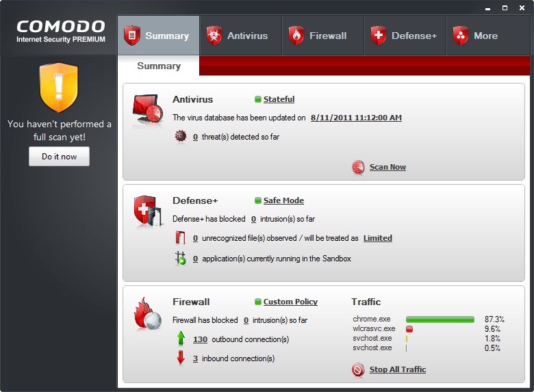Click the yellow warning shield icon
Image resolution: width=534 pixels, height=392 pixels.
[59, 88]
